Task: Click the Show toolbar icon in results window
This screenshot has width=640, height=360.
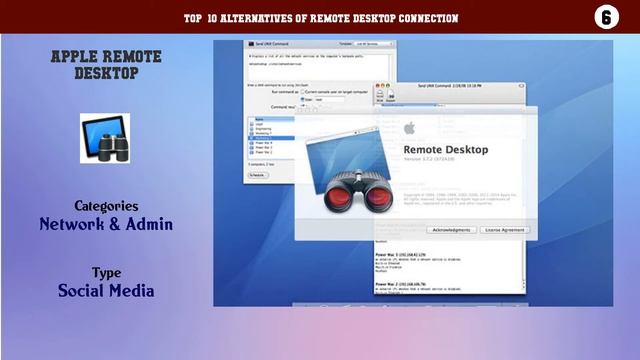Action: point(380,96)
